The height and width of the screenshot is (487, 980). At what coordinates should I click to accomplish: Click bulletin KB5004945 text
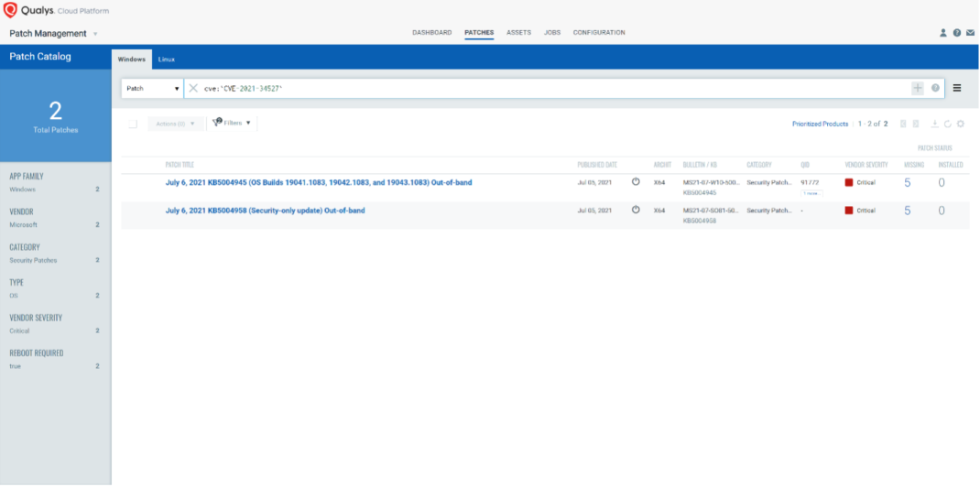[700, 193]
